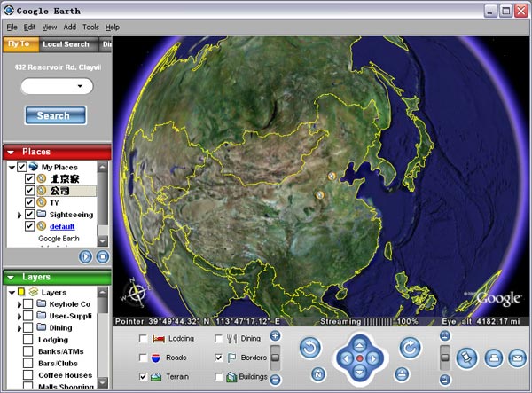The height and width of the screenshot is (393, 532).
Task: Expand the Dining layer folder
Action: pyautogui.click(x=20, y=328)
